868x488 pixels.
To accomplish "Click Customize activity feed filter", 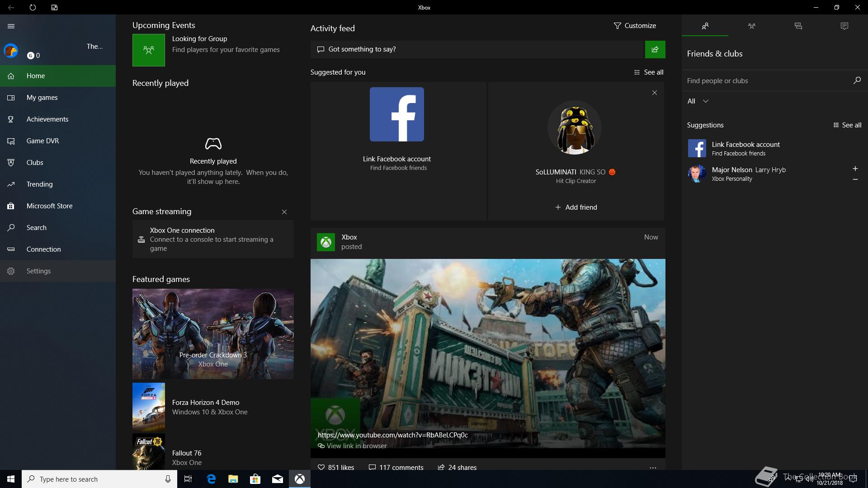I will pyautogui.click(x=635, y=26).
